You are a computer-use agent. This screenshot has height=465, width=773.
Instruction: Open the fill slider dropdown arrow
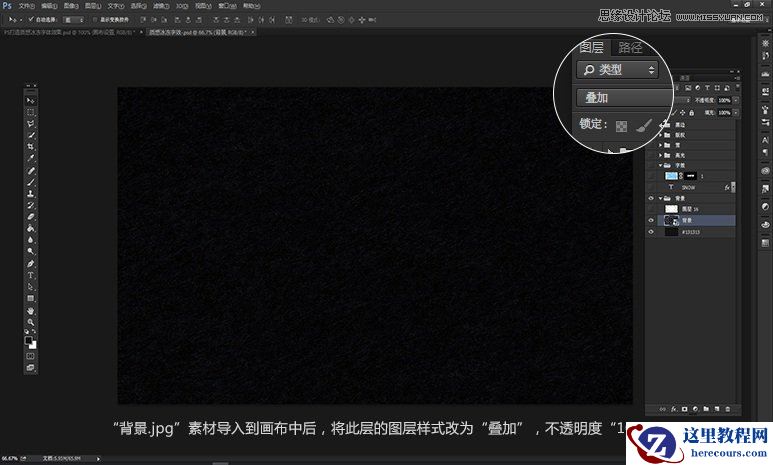point(736,113)
